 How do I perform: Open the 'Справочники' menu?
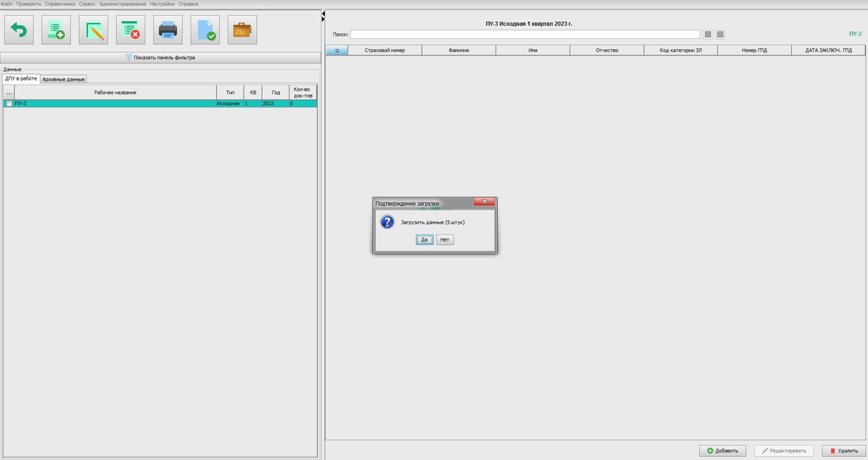(60, 4)
